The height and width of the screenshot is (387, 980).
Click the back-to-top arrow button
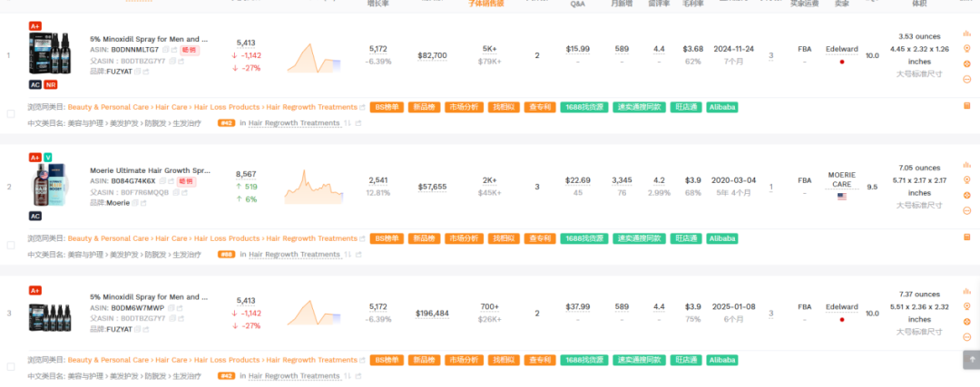coord(971,360)
